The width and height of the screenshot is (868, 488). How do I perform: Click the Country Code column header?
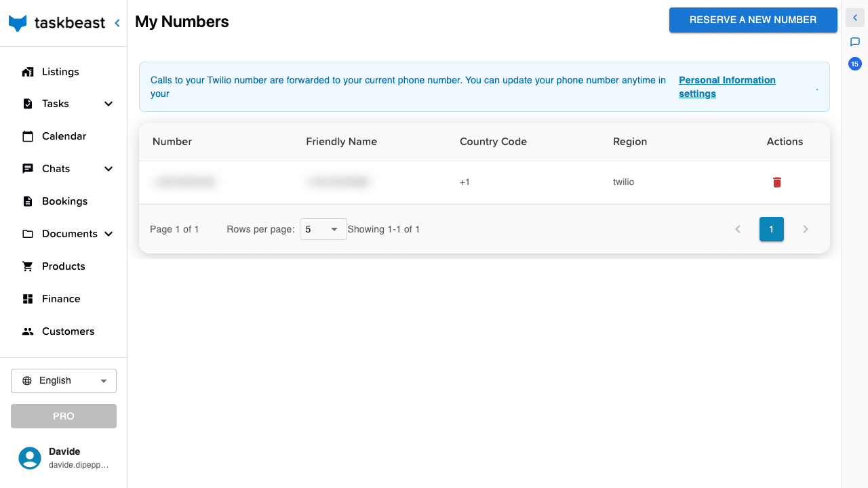click(x=493, y=142)
